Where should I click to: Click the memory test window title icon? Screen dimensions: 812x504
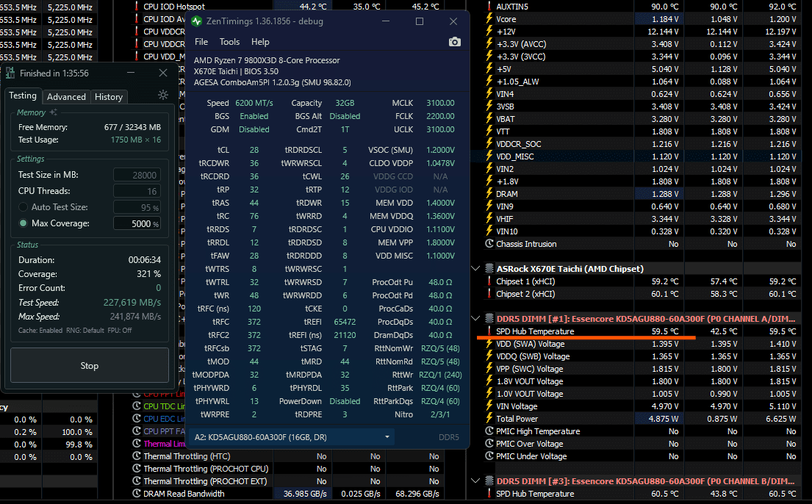(10, 73)
